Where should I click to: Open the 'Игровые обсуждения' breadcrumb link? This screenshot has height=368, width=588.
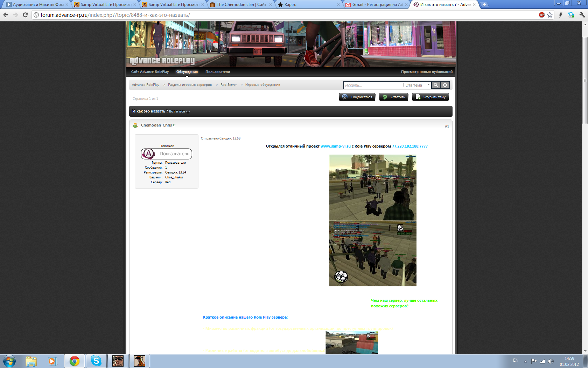(262, 85)
